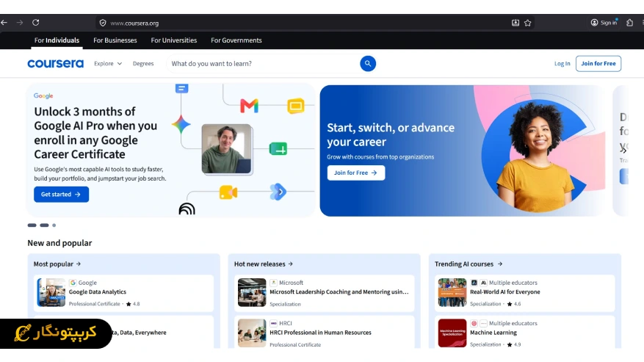Image resolution: width=644 pixels, height=362 pixels.
Task: Click the Log In link
Action: [562, 64]
